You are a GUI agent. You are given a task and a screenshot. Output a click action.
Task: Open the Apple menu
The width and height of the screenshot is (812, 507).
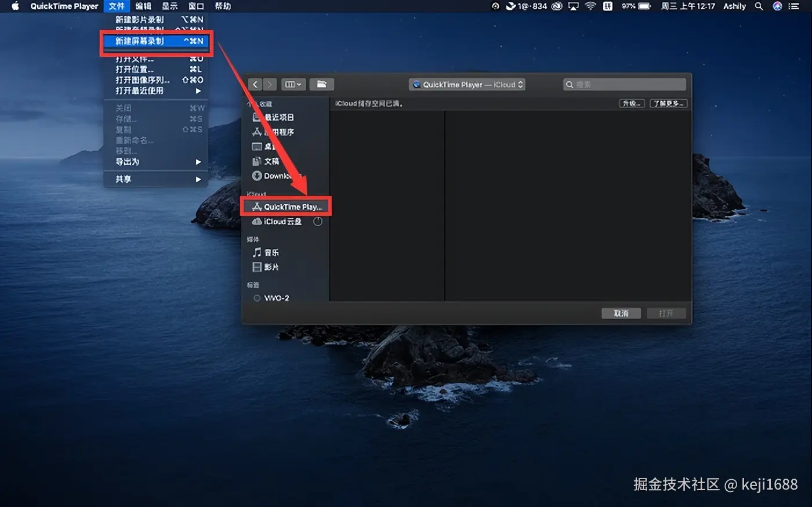coord(16,6)
